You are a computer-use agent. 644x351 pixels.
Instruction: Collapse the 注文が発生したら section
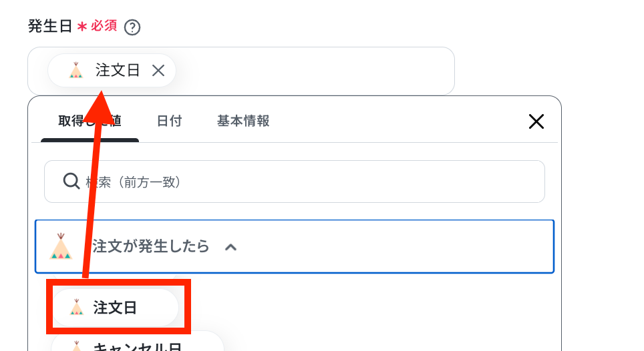click(x=295, y=246)
